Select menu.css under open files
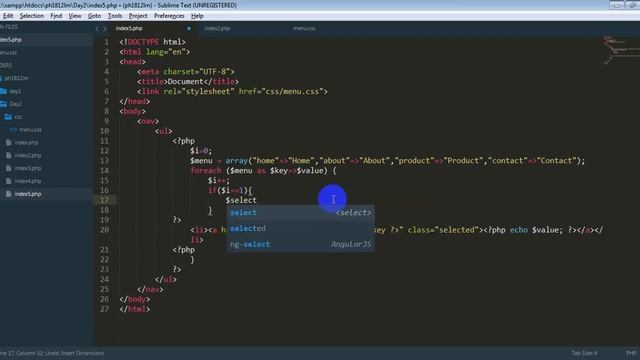640x360 pixels. tap(9, 53)
